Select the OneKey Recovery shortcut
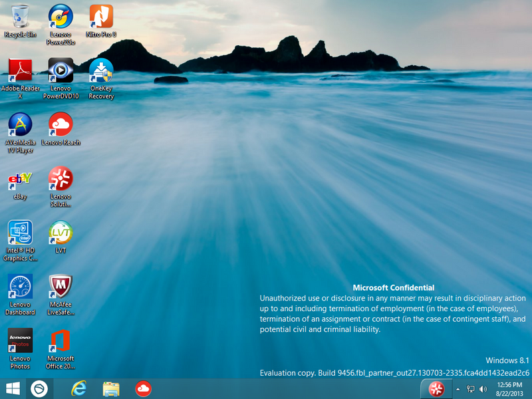 tap(101, 70)
